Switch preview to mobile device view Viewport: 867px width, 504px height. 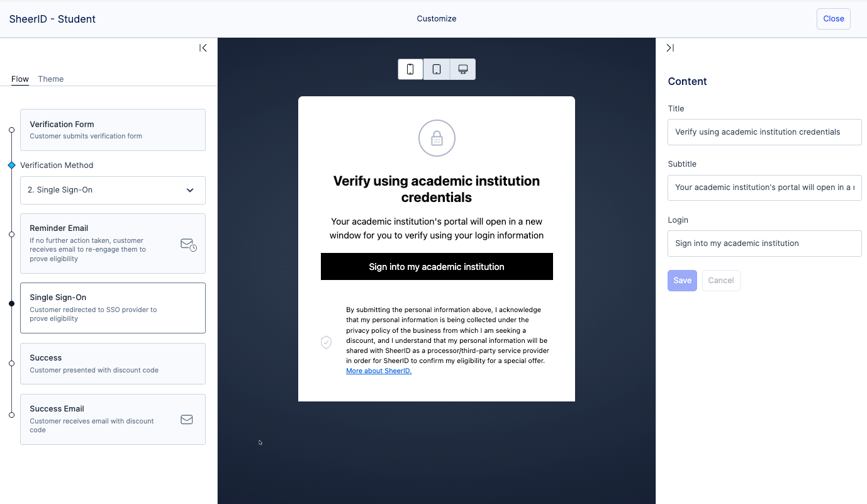410,69
